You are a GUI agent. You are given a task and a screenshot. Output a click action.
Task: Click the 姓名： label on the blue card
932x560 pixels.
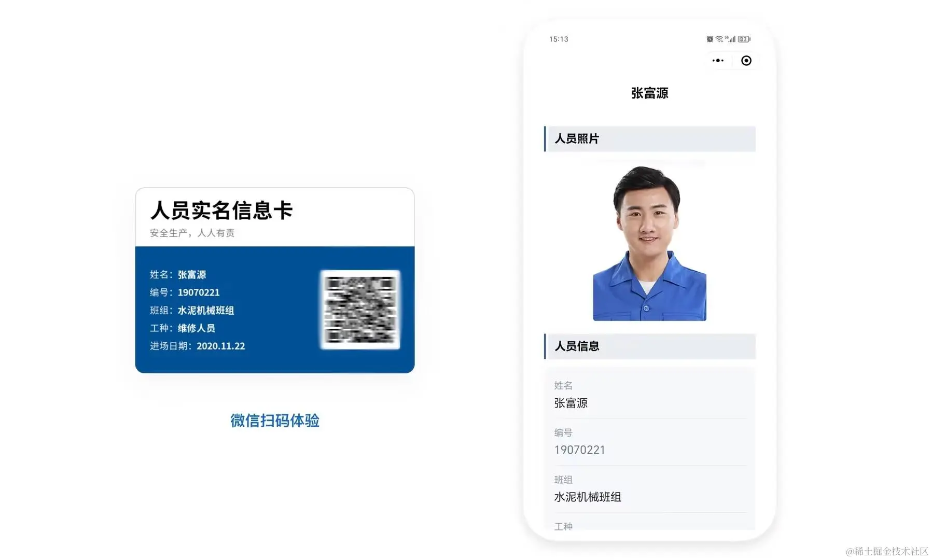pos(162,275)
